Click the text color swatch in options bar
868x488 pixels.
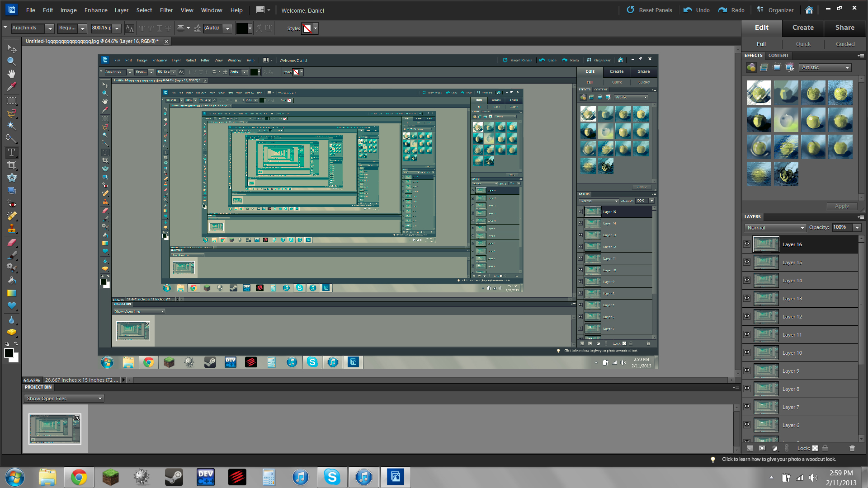[242, 28]
